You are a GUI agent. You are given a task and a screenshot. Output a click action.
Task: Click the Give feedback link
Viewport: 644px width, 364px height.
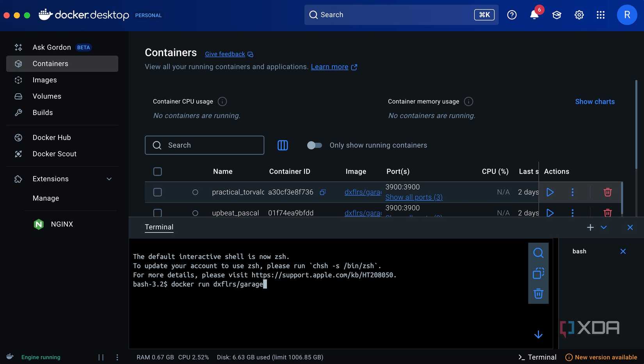point(225,54)
